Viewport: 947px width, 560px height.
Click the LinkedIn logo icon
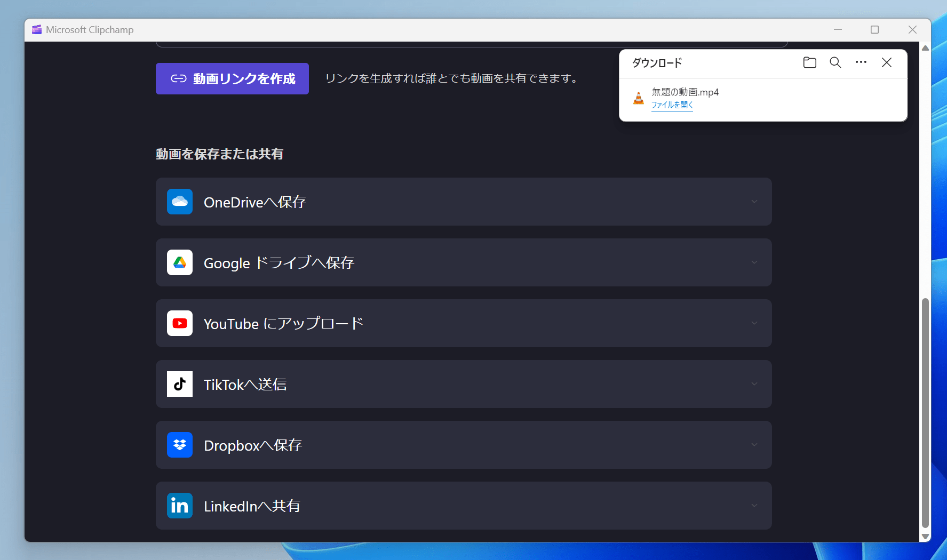coord(180,506)
